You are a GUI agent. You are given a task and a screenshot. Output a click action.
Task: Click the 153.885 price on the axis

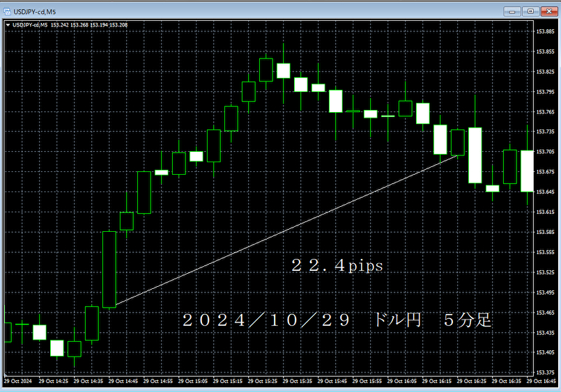(x=545, y=31)
